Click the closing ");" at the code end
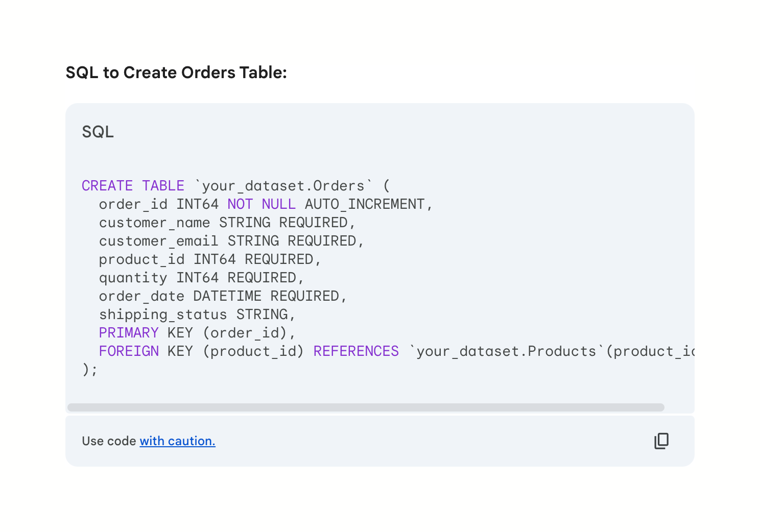The image size is (760, 532). pyautogui.click(x=89, y=369)
